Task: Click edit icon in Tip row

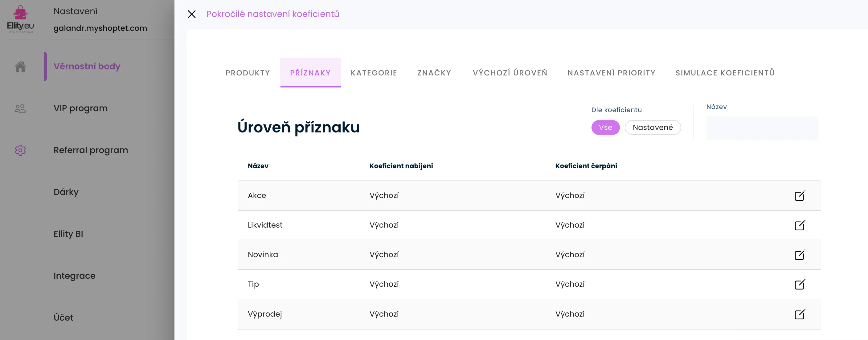Action: point(800,285)
